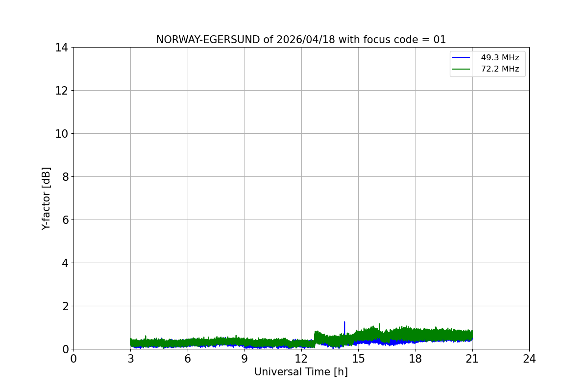588x392 pixels.
Task: Click x-axis tick label 24
Action: (x=529, y=359)
